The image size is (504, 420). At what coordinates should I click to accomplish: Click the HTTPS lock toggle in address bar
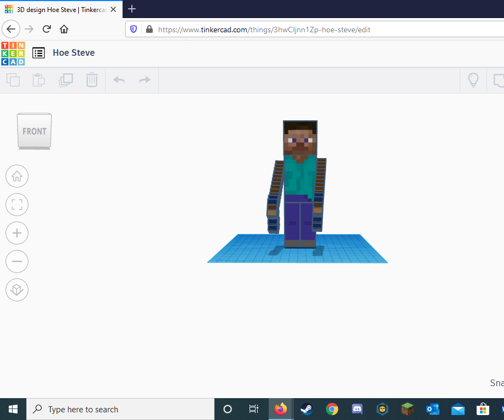point(148,29)
